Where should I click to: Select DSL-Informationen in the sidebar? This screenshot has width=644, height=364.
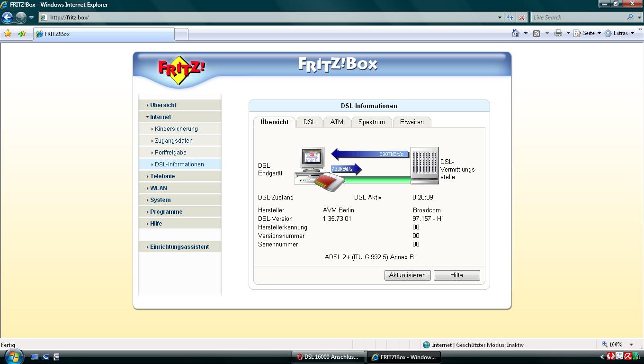tap(180, 164)
